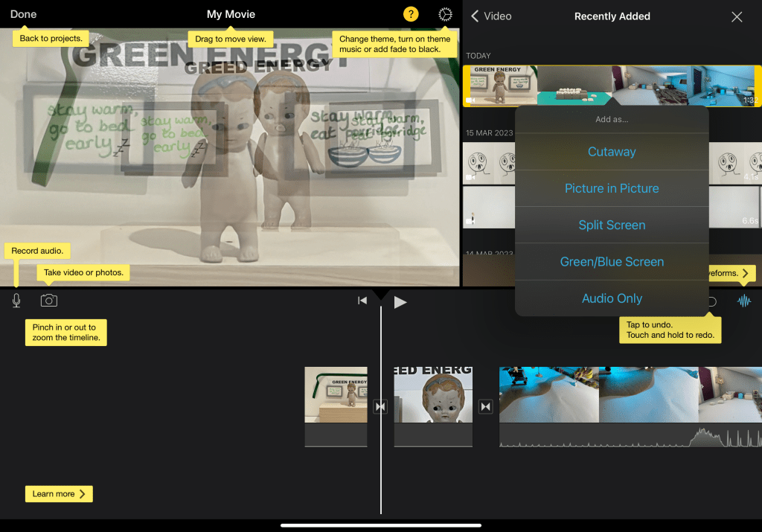Choose Split Screen option

(612, 225)
